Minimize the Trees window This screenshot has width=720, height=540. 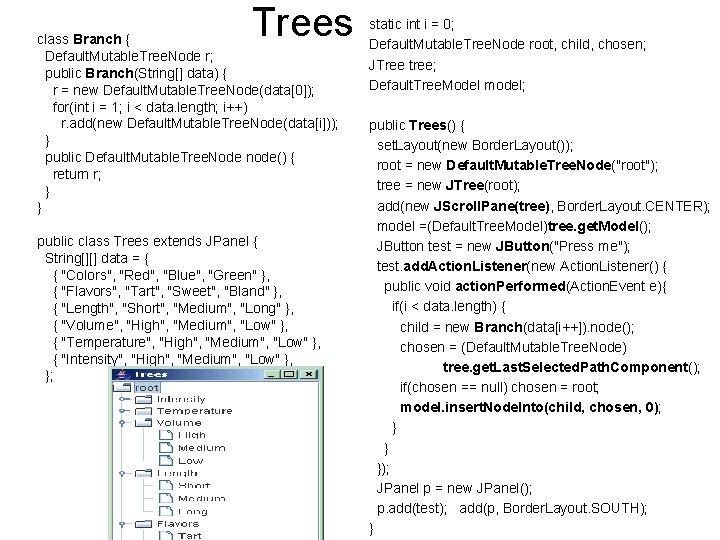(272, 374)
